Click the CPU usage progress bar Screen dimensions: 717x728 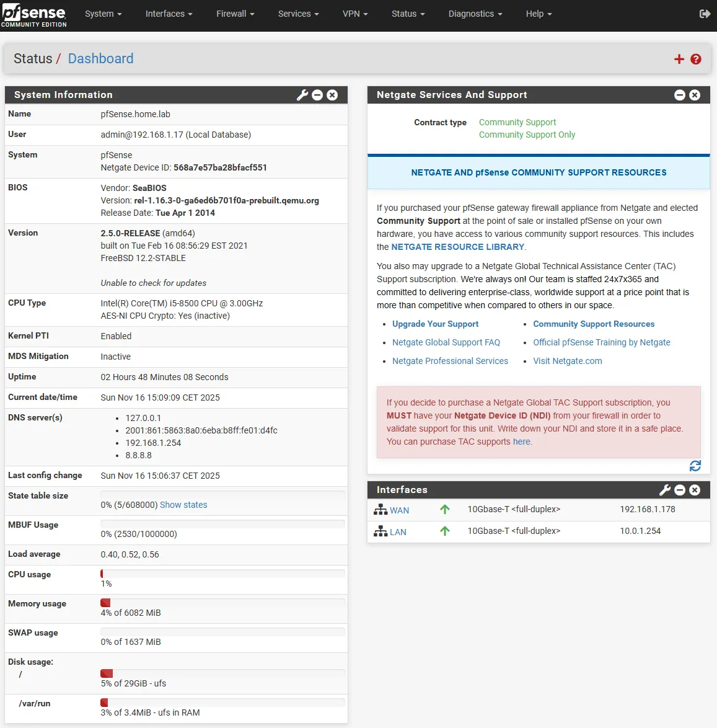pos(222,574)
